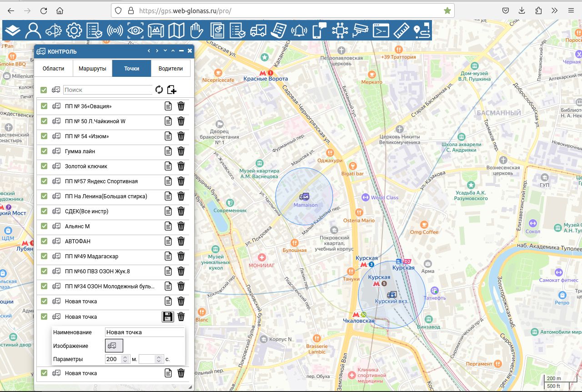The height and width of the screenshot is (392, 582).
Task: Click the eye tracking icon
Action: 135,30
